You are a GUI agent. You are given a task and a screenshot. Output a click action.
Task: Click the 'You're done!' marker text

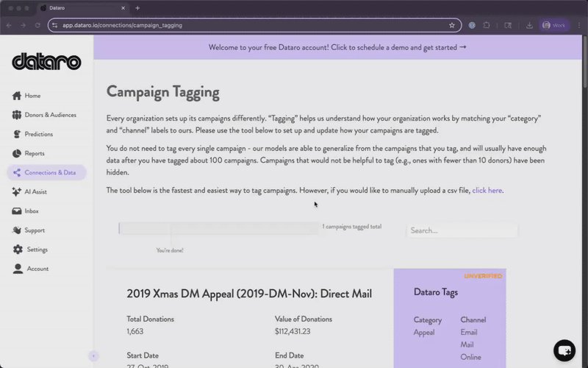[170, 250]
